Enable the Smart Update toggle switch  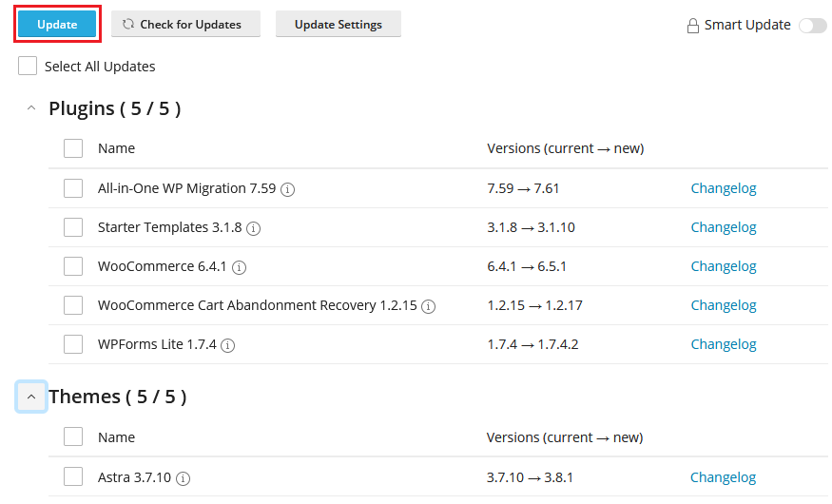click(813, 25)
